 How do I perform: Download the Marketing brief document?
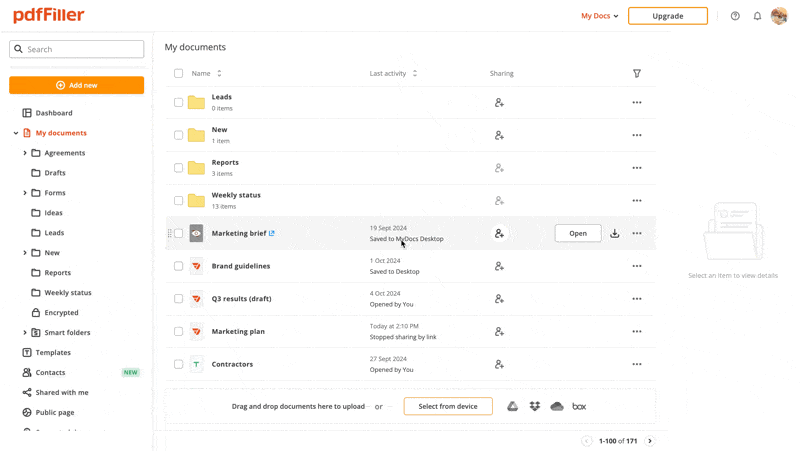[615, 233]
